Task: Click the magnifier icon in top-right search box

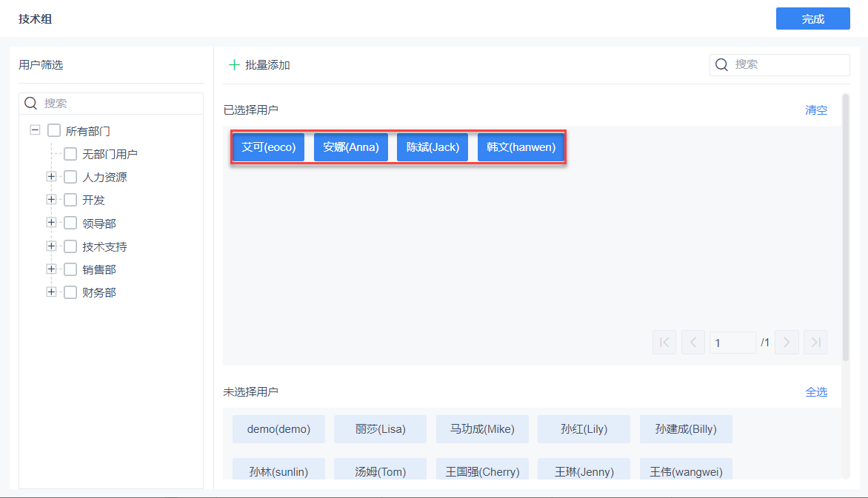Action: pyautogui.click(x=721, y=64)
